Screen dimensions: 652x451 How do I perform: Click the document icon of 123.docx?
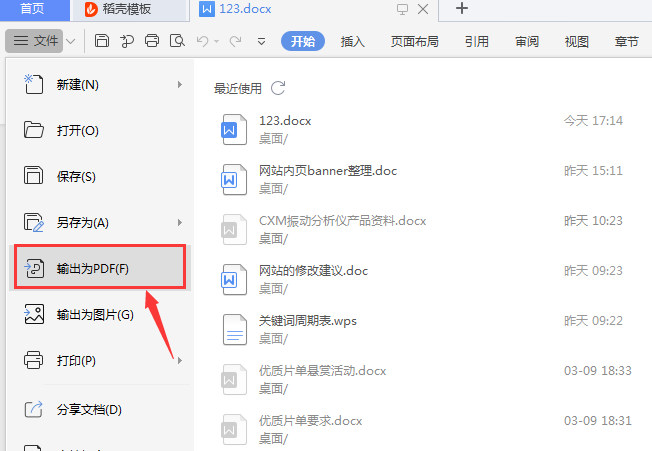coord(234,129)
